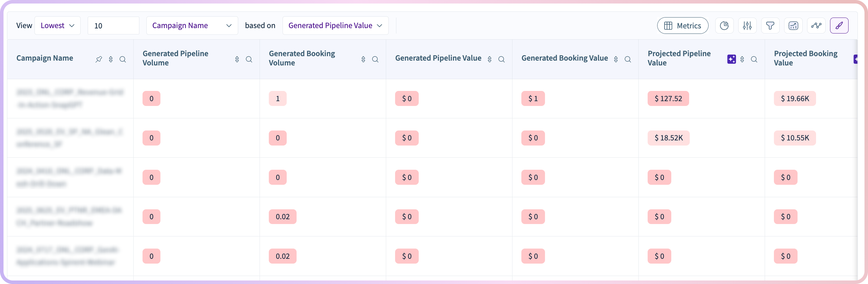Sort by Projected Pipeline Value column
The height and width of the screenshot is (284, 868).
[742, 59]
